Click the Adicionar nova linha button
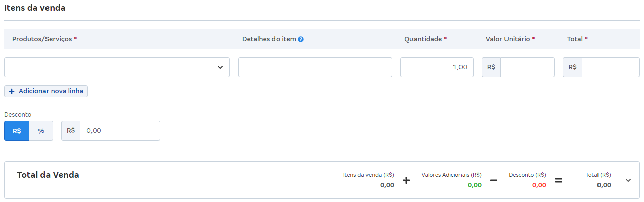The width and height of the screenshot is (644, 202). coord(46,91)
